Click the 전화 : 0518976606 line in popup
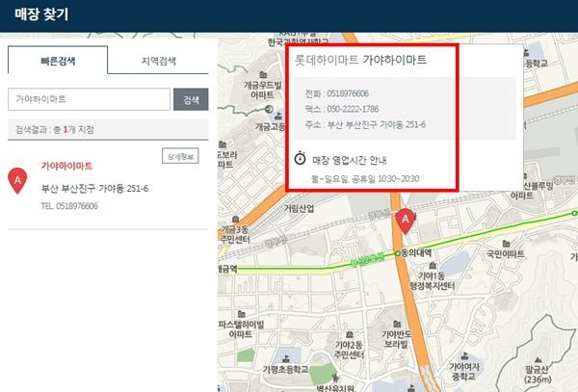The image size is (578, 392). 337,93
